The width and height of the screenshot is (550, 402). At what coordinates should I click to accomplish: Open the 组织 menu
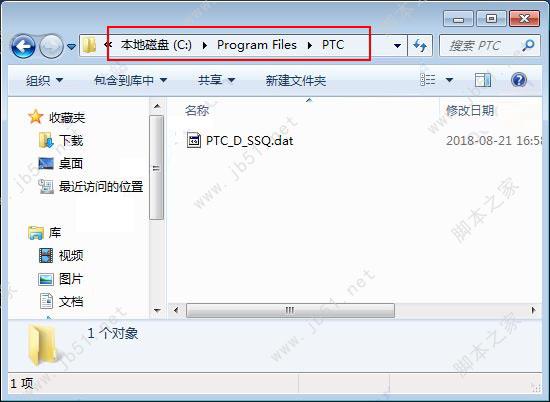(x=44, y=80)
